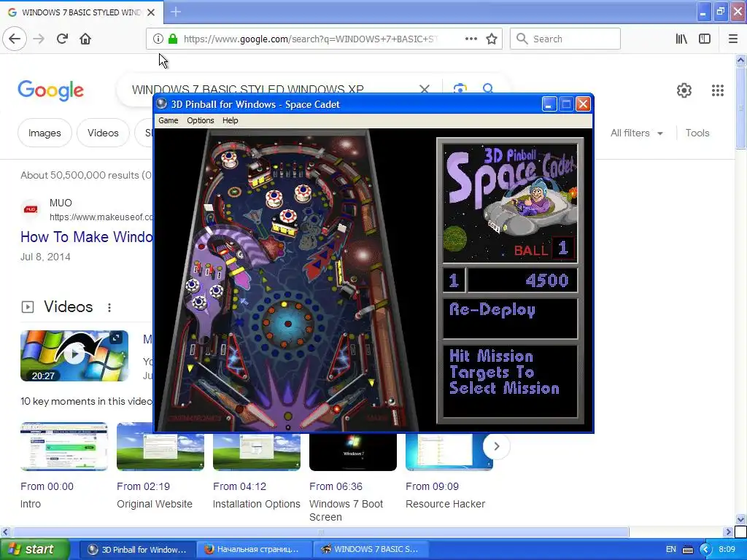Click the About 50,500,000 results text
The width and height of the screenshot is (747, 560).
pyautogui.click(x=86, y=175)
